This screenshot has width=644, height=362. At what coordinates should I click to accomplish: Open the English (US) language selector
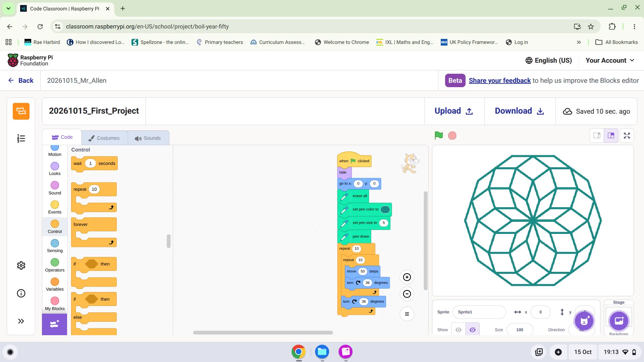click(x=548, y=60)
